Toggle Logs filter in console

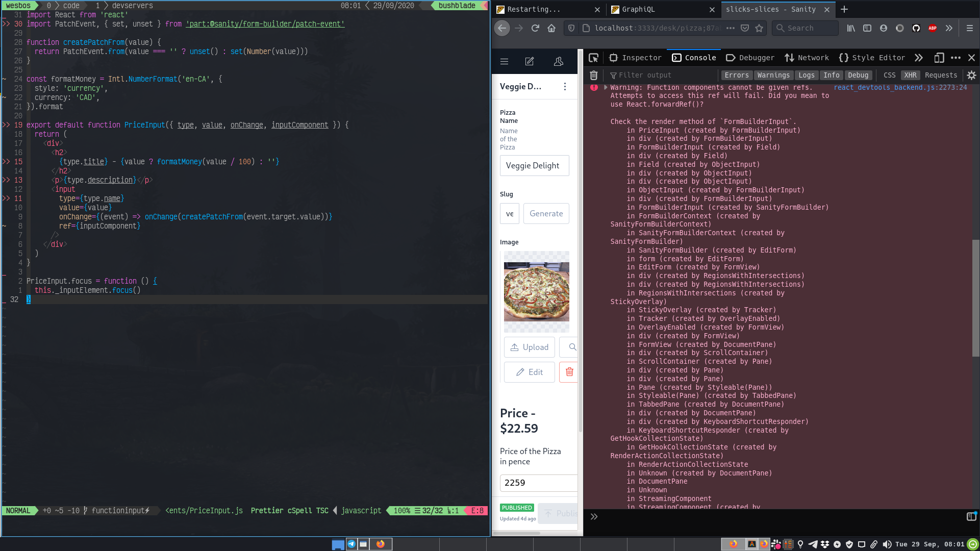tap(807, 75)
